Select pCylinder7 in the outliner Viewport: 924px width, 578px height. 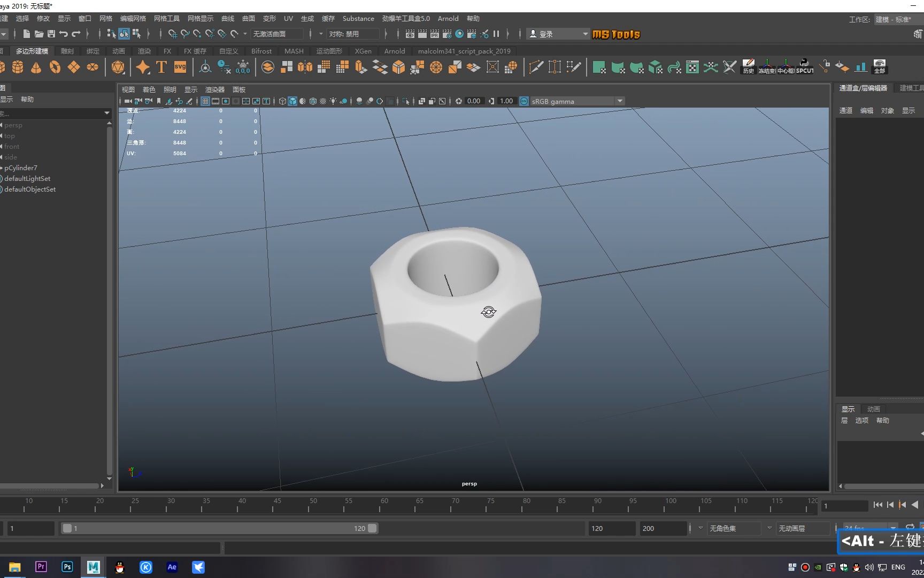click(21, 168)
